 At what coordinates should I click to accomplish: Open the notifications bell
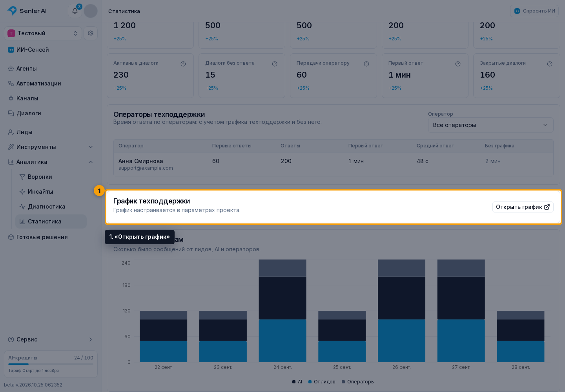pyautogui.click(x=75, y=11)
